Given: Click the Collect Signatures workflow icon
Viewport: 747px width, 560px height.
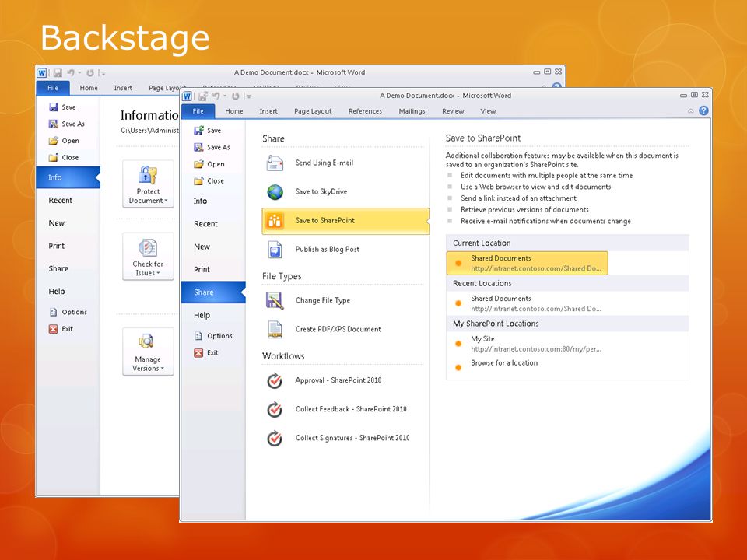Looking at the screenshot, I should [x=275, y=438].
